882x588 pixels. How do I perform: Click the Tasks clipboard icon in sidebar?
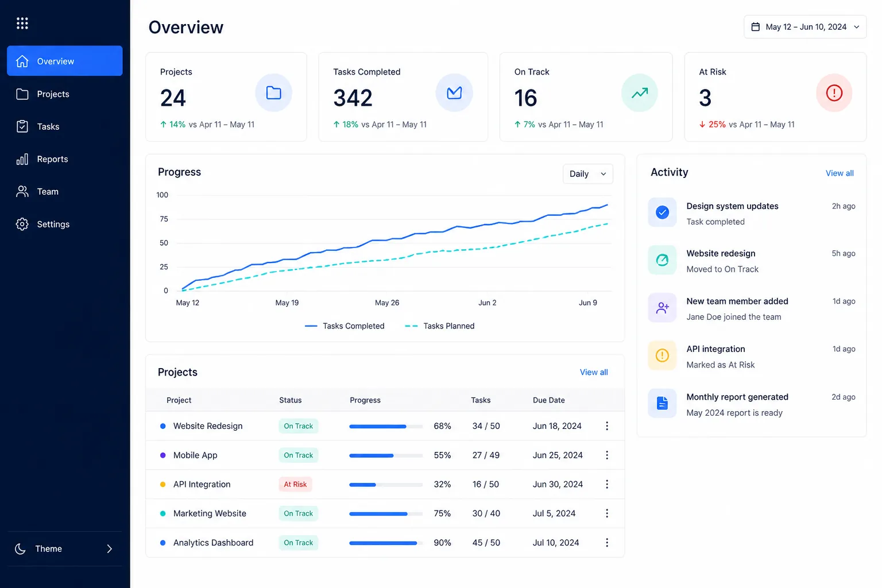pos(22,126)
